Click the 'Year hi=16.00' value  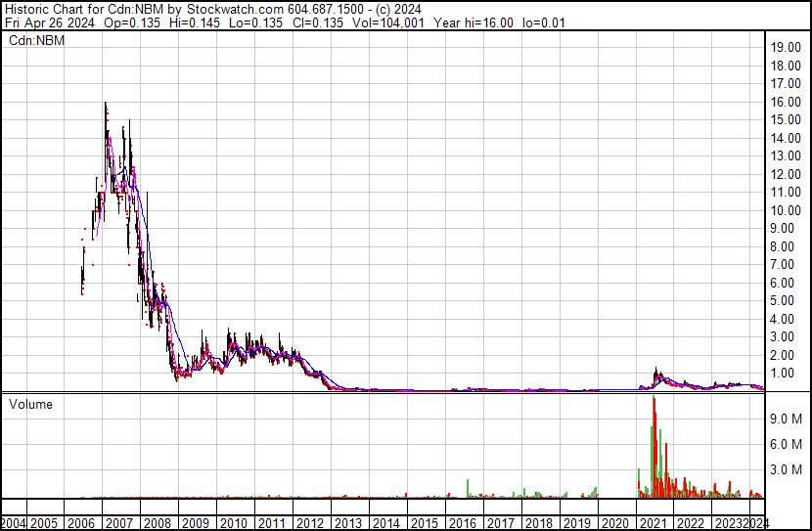(474, 22)
